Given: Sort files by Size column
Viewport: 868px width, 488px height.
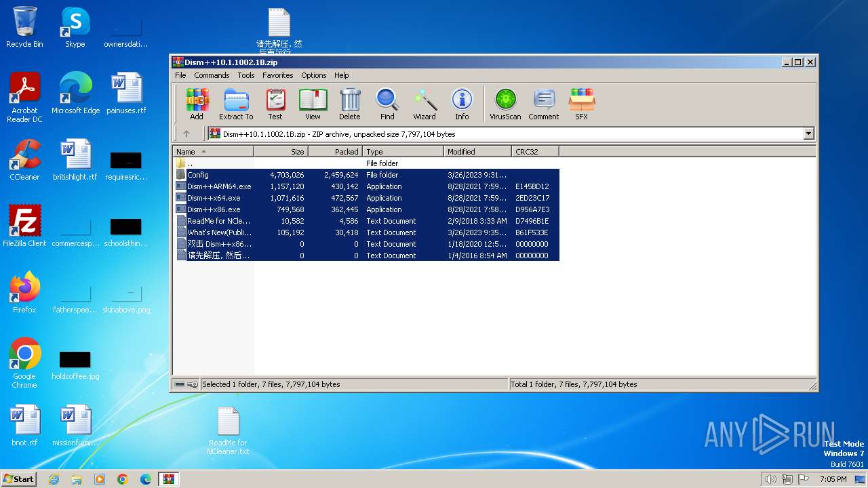Looking at the screenshot, I should [x=281, y=152].
